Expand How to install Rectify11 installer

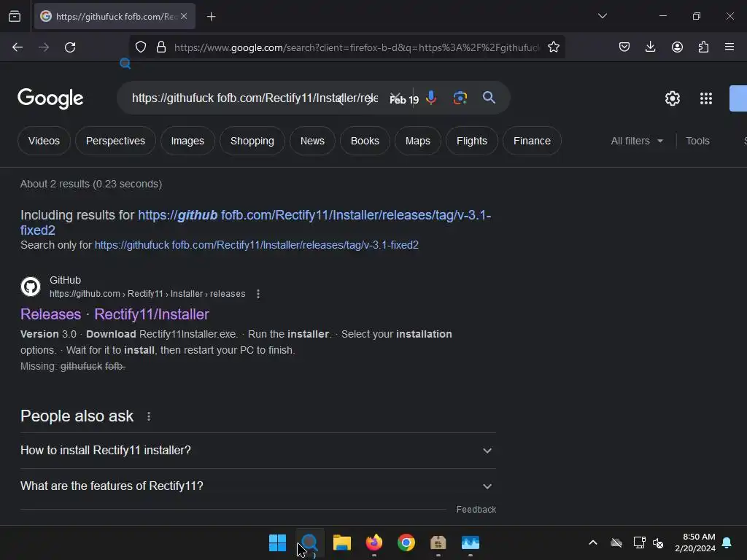[x=258, y=451]
